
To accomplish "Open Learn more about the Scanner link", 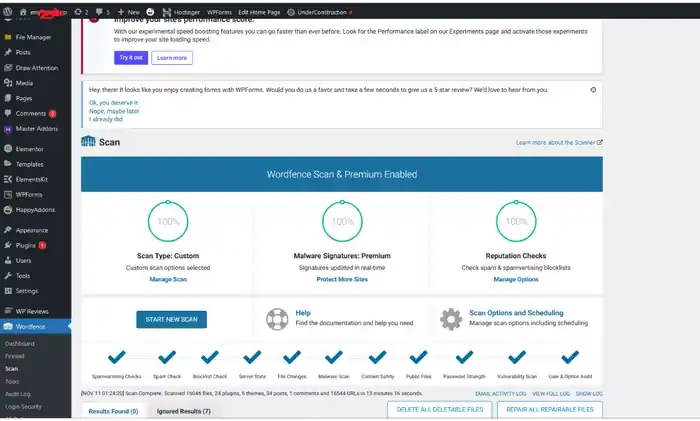I will [x=559, y=143].
